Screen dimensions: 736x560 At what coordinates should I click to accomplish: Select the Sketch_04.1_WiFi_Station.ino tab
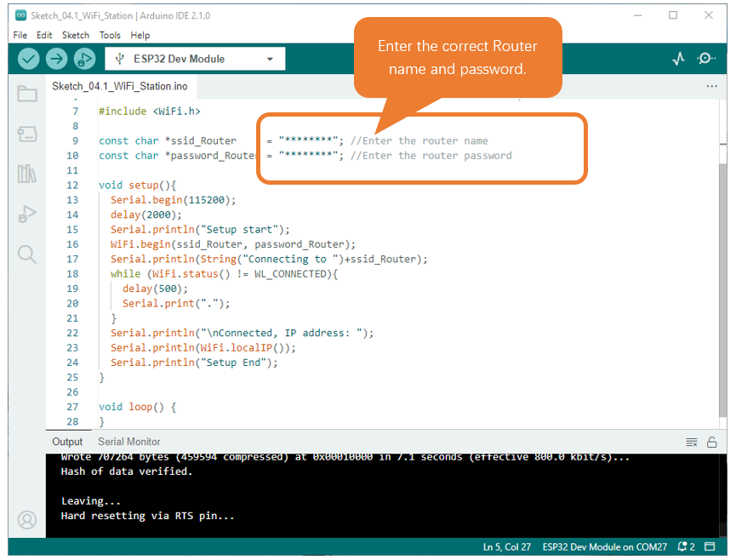(x=120, y=86)
